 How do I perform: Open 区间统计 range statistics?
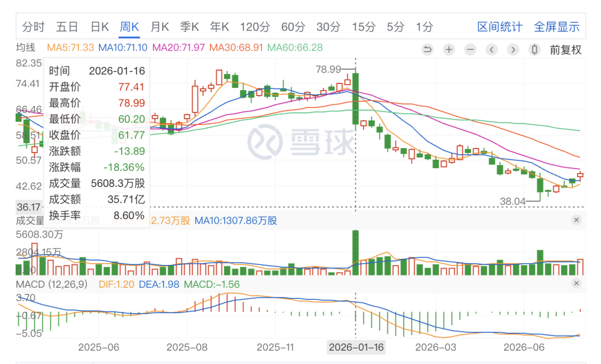[499, 27]
